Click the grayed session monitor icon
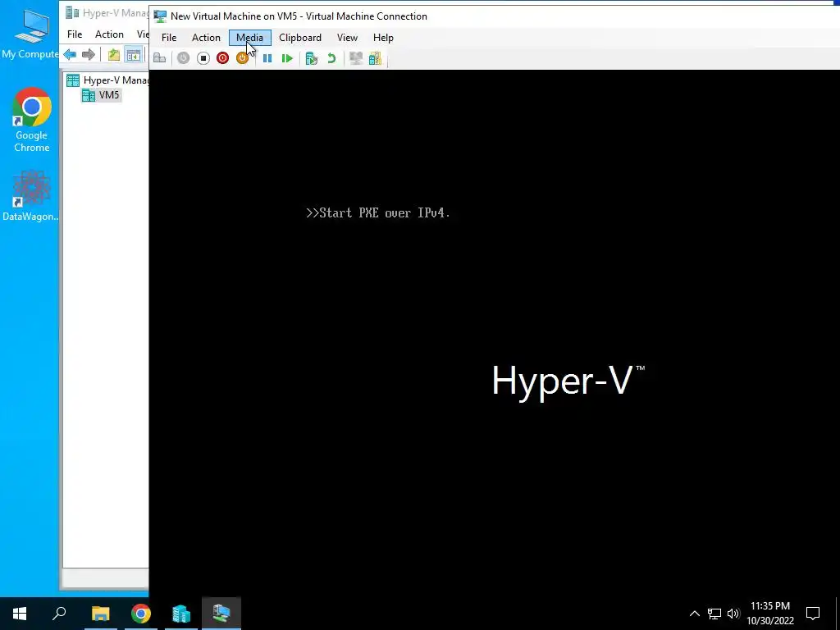Image resolution: width=840 pixels, height=630 pixels. click(356, 58)
